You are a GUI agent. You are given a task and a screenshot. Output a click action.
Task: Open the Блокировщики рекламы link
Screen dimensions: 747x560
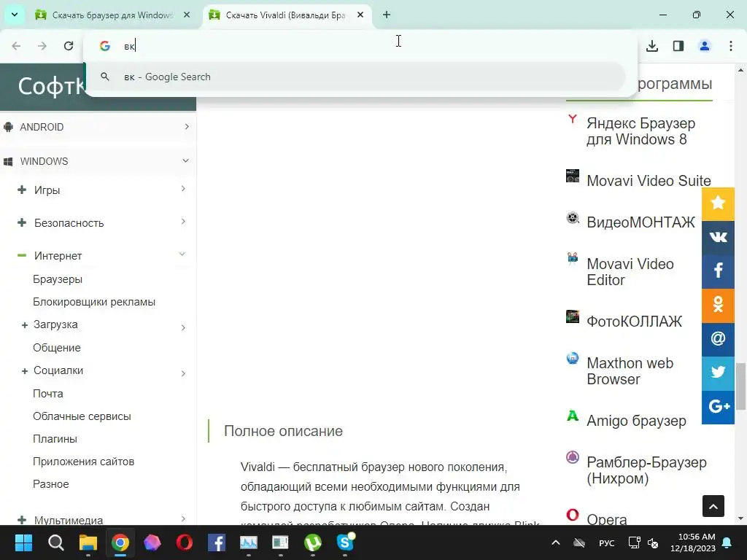pos(94,302)
